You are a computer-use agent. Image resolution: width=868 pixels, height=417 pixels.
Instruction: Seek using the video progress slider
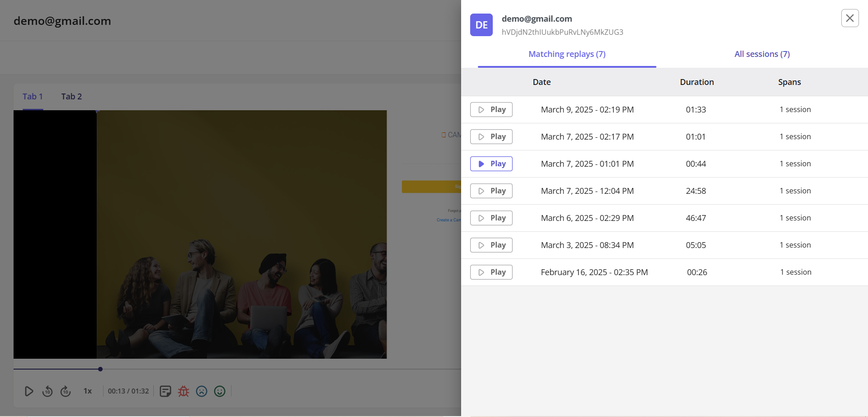pyautogui.click(x=100, y=369)
